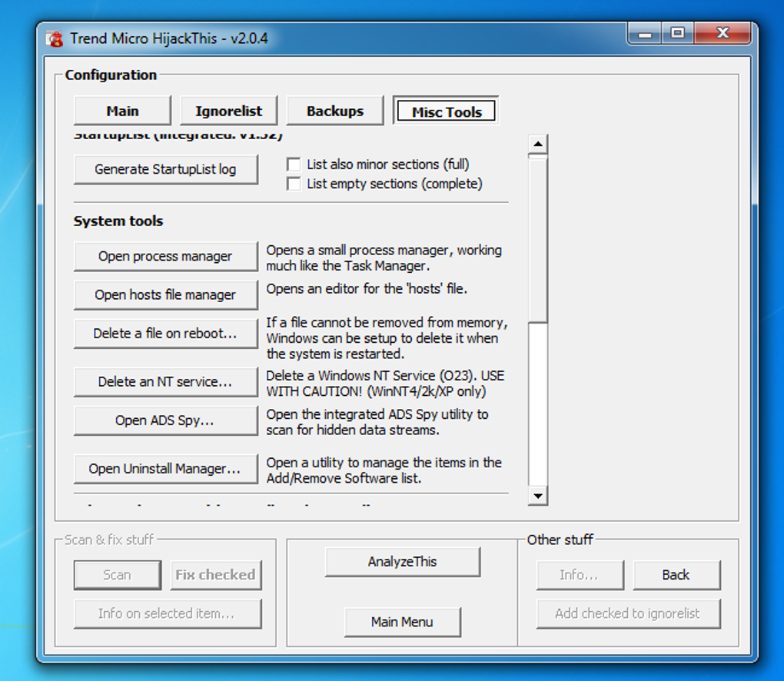Click the Scan & fix stuff label

point(109,540)
